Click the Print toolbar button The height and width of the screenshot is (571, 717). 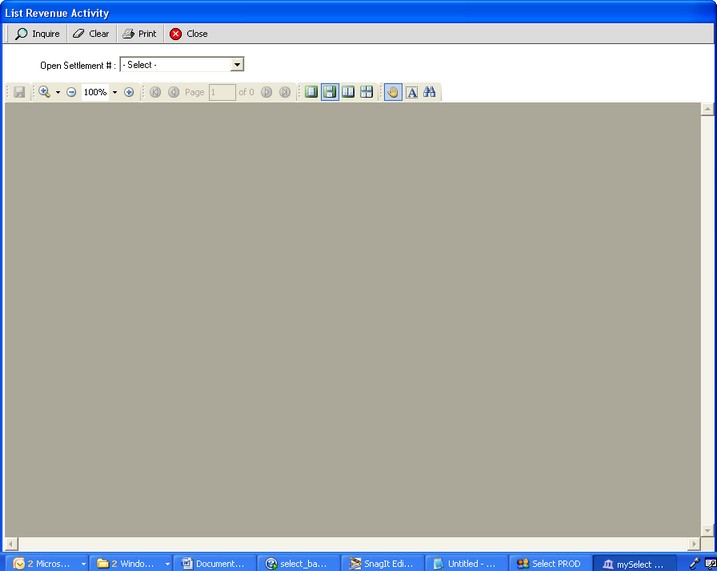tap(139, 34)
